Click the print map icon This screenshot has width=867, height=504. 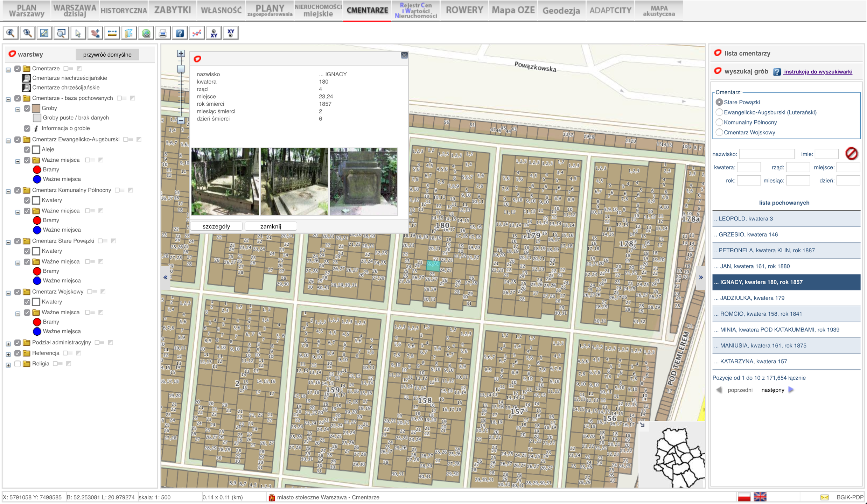(163, 33)
